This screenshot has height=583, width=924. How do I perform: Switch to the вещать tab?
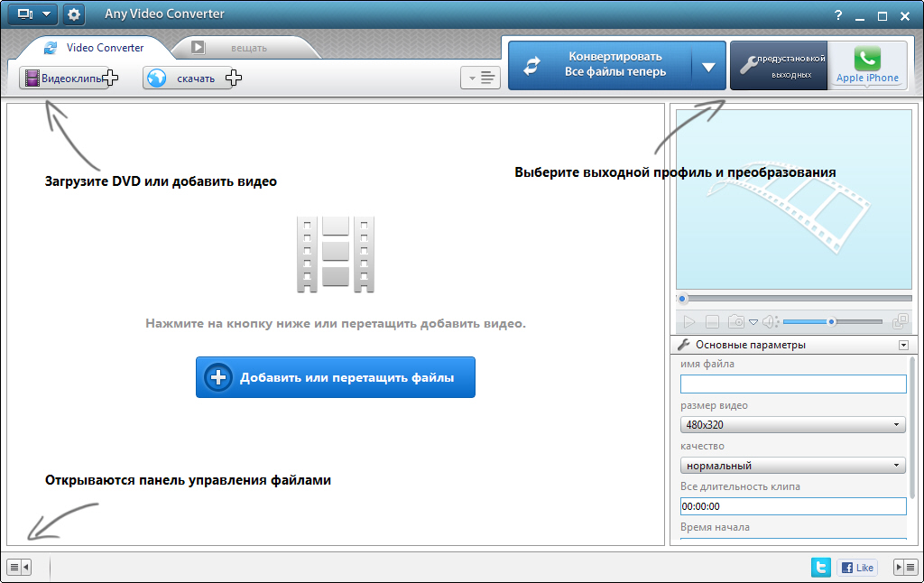click(233, 48)
